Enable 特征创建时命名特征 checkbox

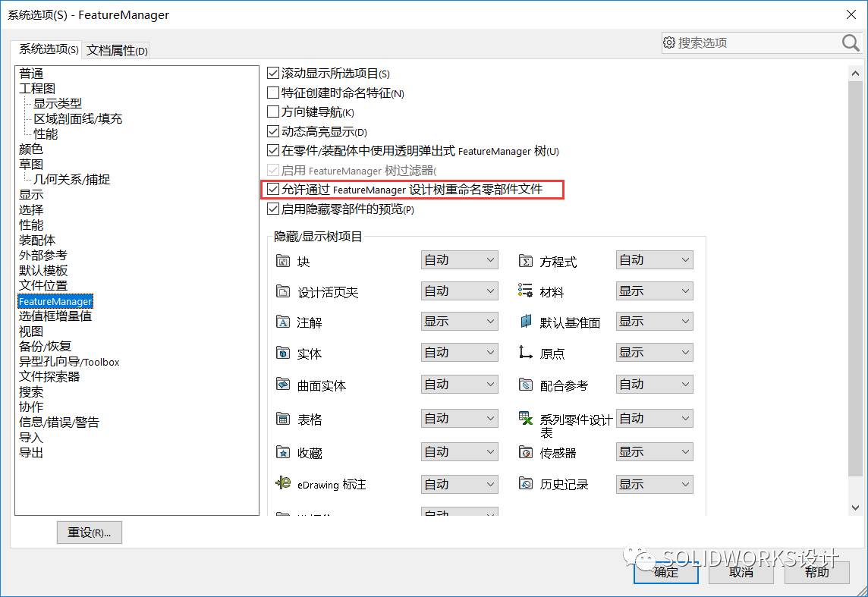pyautogui.click(x=273, y=93)
